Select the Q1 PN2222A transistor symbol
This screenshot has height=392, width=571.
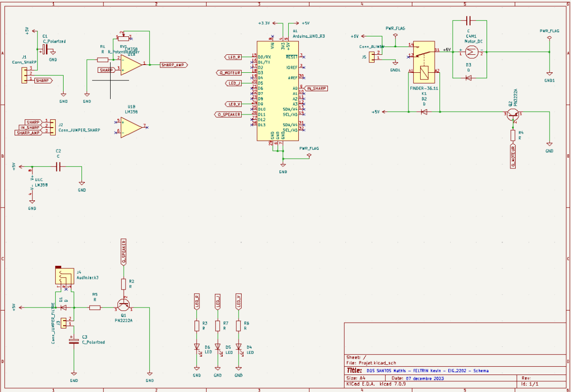click(x=123, y=305)
